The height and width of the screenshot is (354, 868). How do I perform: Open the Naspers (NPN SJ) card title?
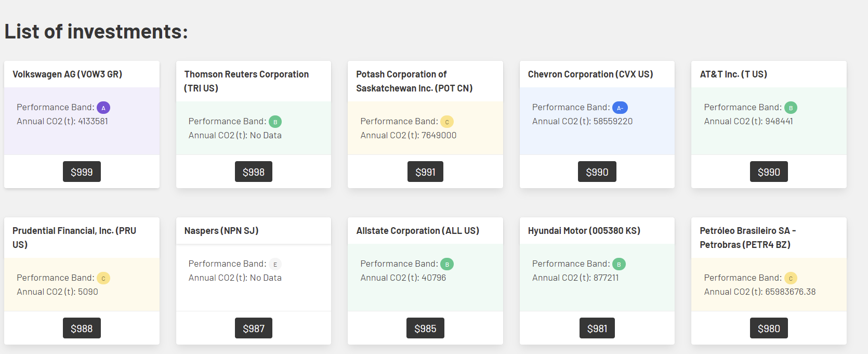point(221,231)
